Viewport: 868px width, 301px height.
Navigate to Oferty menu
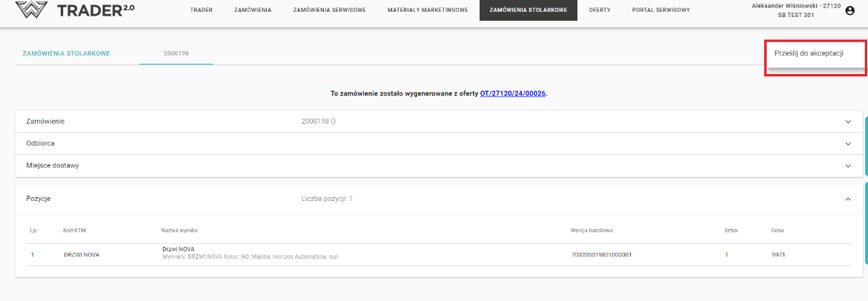click(x=600, y=10)
